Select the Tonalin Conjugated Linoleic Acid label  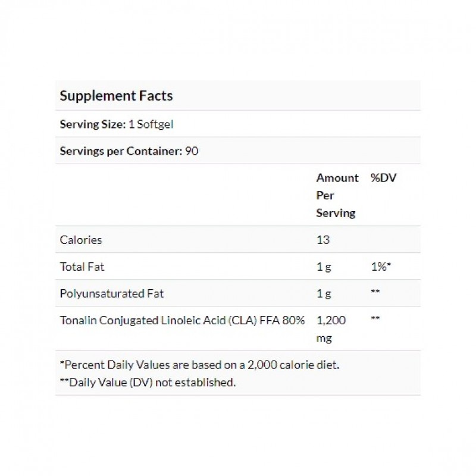182,320
